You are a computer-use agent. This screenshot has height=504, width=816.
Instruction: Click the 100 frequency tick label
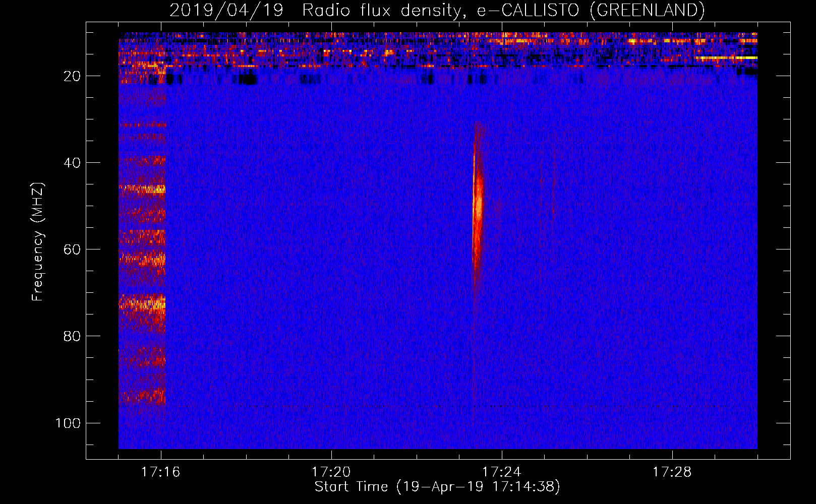click(x=68, y=423)
